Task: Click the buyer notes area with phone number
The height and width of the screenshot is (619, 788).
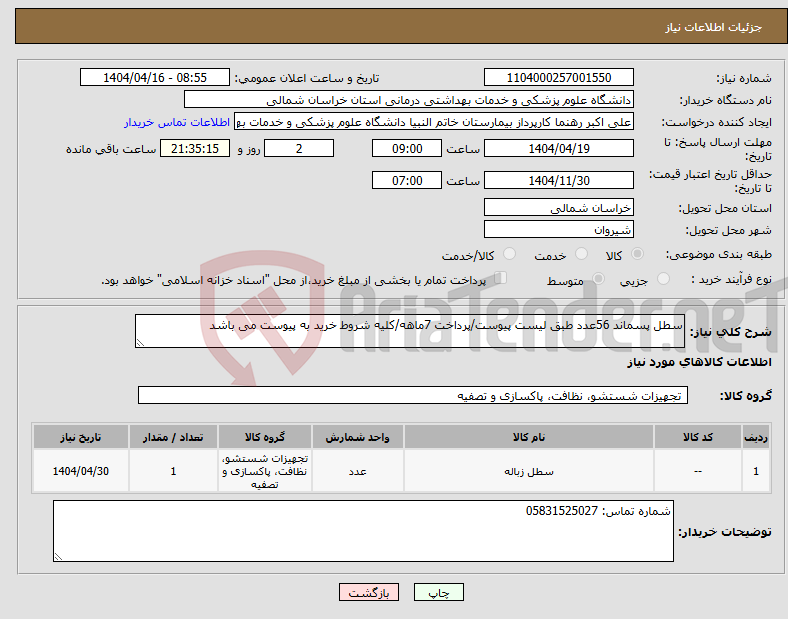Action: 363,531
